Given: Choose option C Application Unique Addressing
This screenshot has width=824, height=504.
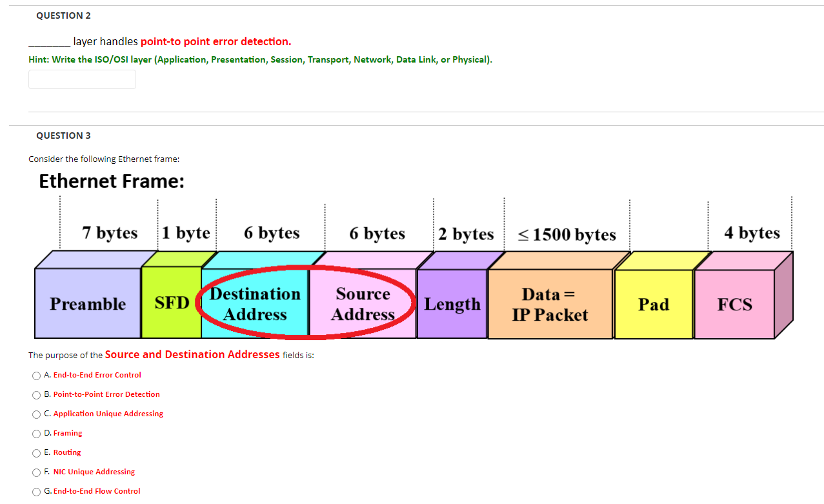Looking at the screenshot, I should 36,414.
